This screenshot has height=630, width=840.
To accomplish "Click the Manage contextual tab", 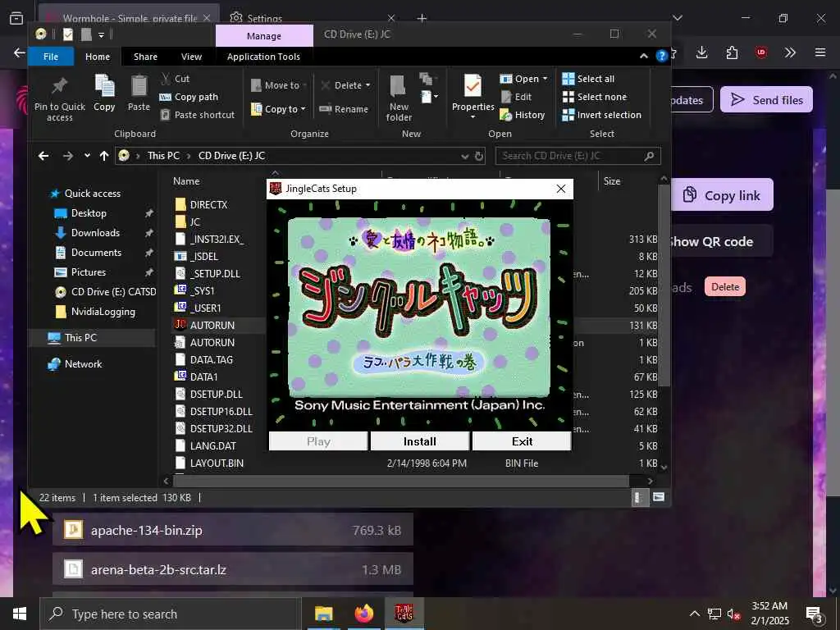I will (x=264, y=36).
